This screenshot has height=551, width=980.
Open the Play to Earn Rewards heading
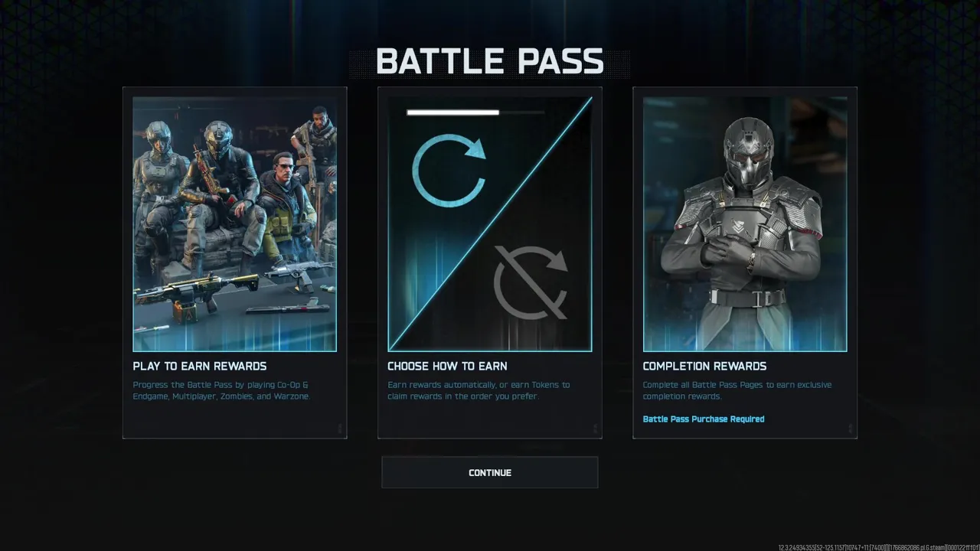pos(200,366)
